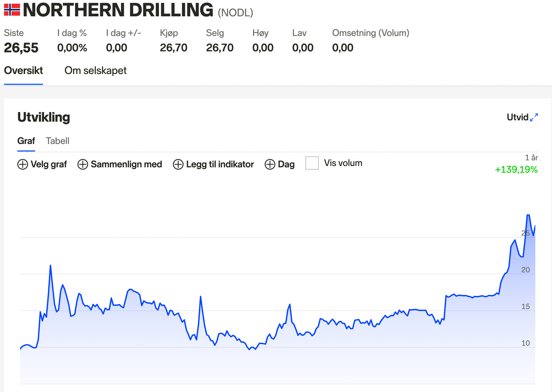Click the Siste price 26,55
This screenshot has width=552, height=392.
coord(21,48)
